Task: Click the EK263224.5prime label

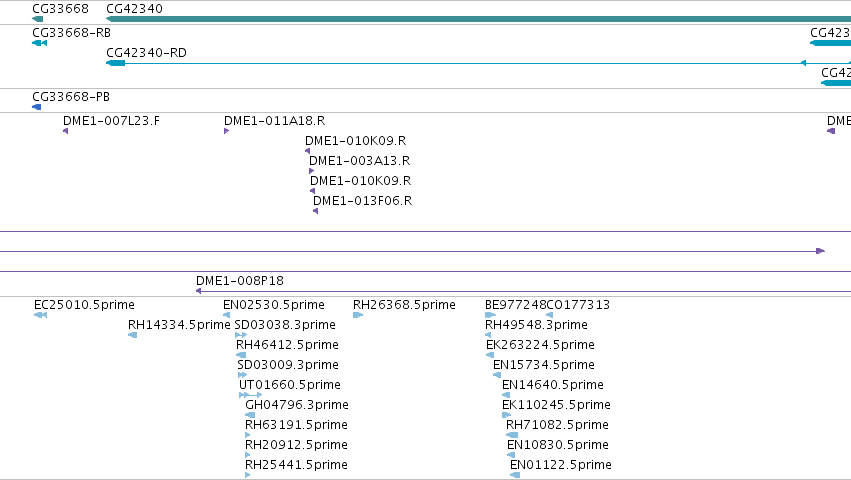Action: (x=540, y=345)
